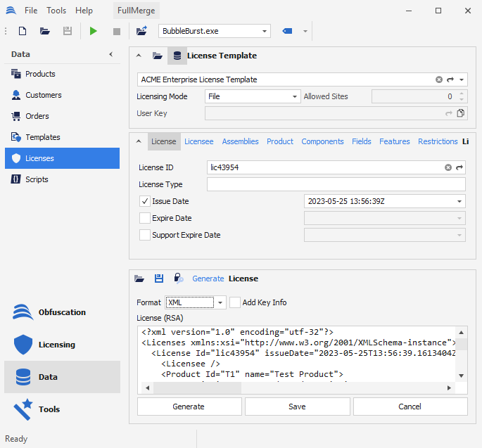Switch to the Licensee tab
Screen dimensions: 482x448
coord(198,141)
